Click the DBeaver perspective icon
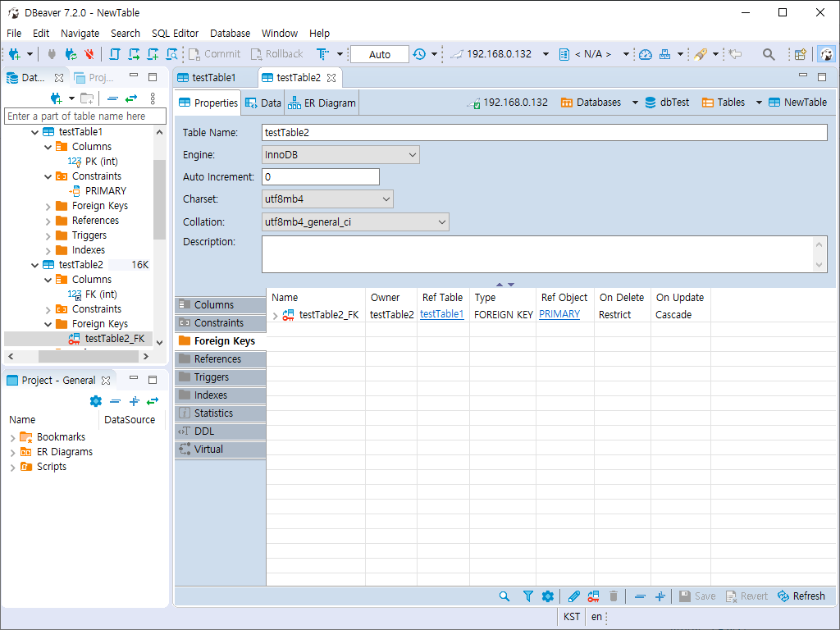Screen dimensions: 840x630 point(827,54)
